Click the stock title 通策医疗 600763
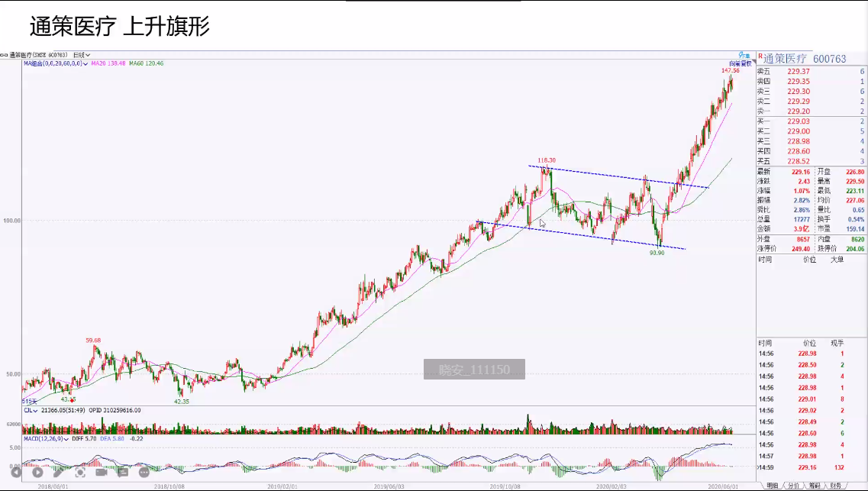The height and width of the screenshot is (491, 868). 805,58
